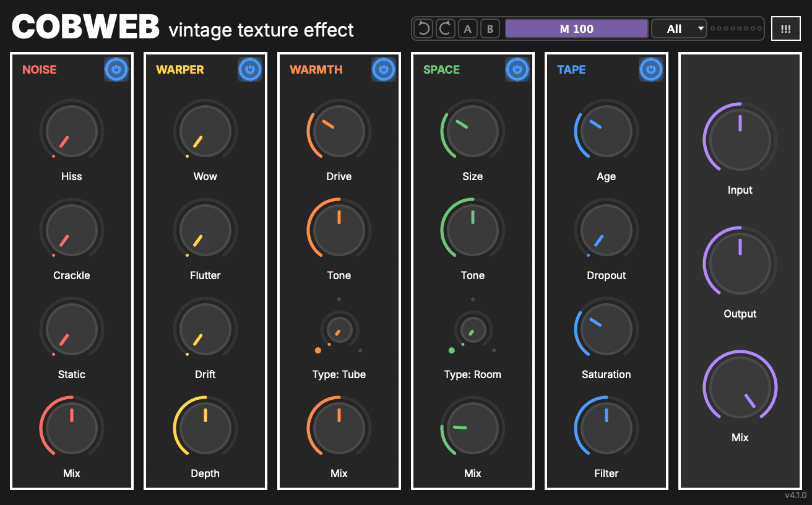812x505 pixels.
Task: Select the B comparison slot
Action: click(490, 28)
